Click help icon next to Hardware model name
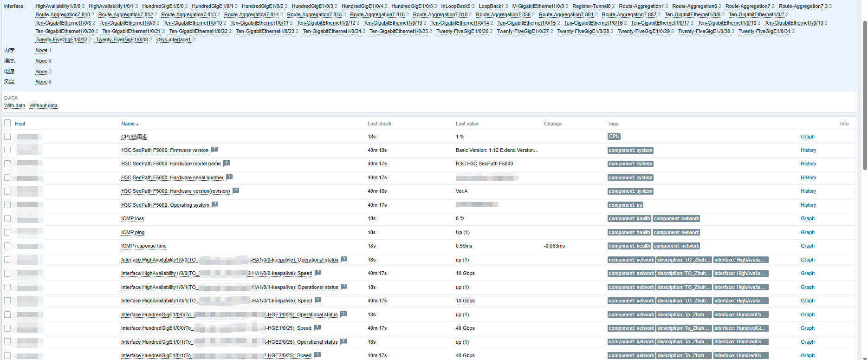The height and width of the screenshot is (360, 868). (x=227, y=163)
